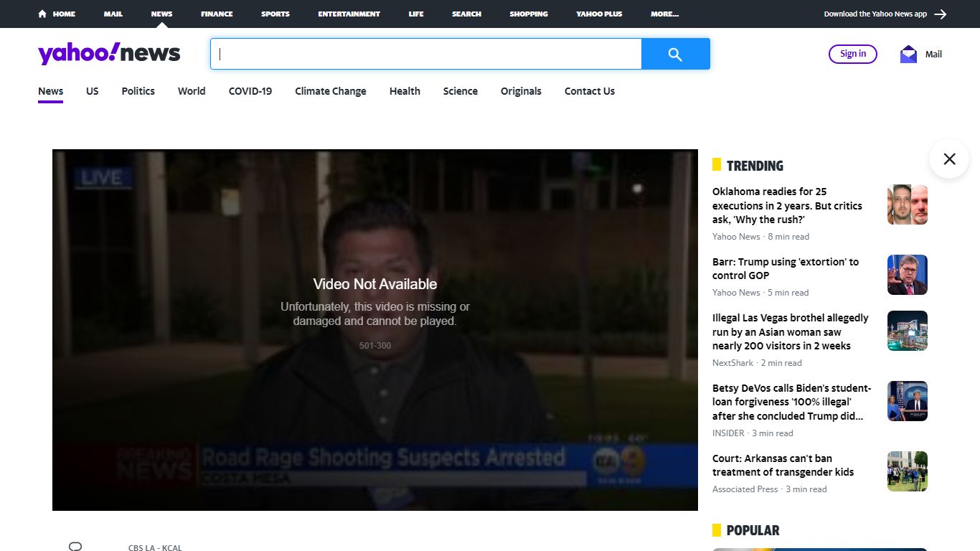Open Oklahoma executions trending story

point(787,206)
